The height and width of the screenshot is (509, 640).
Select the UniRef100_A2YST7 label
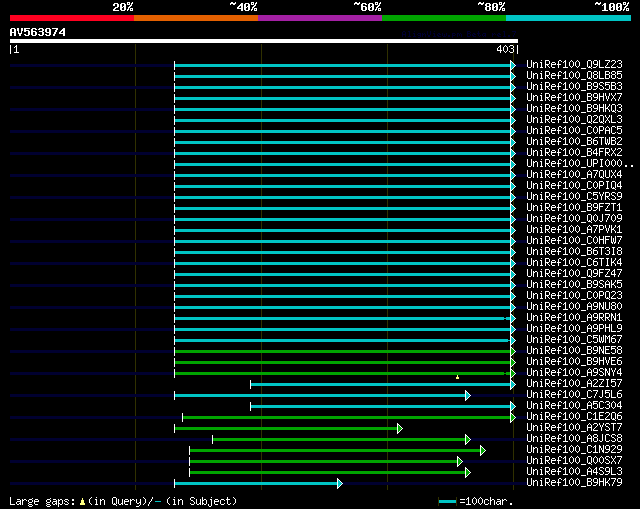pyautogui.click(x=574, y=428)
